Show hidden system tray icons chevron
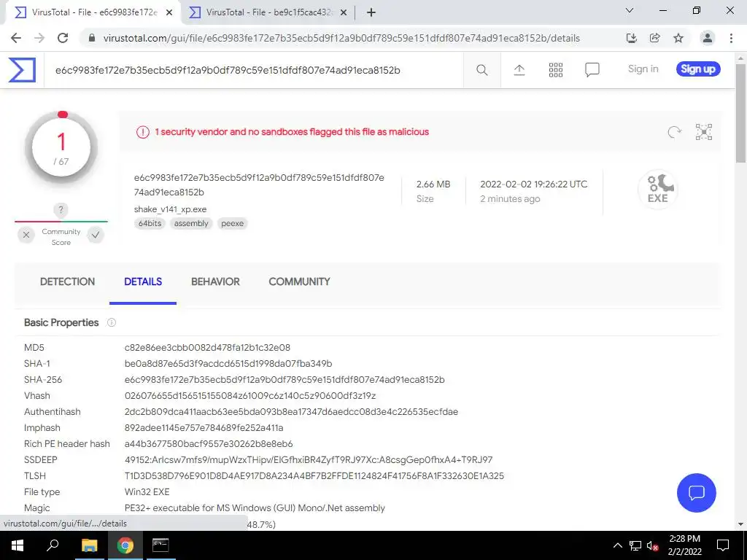Screen dimensions: 747x560 [617, 545]
